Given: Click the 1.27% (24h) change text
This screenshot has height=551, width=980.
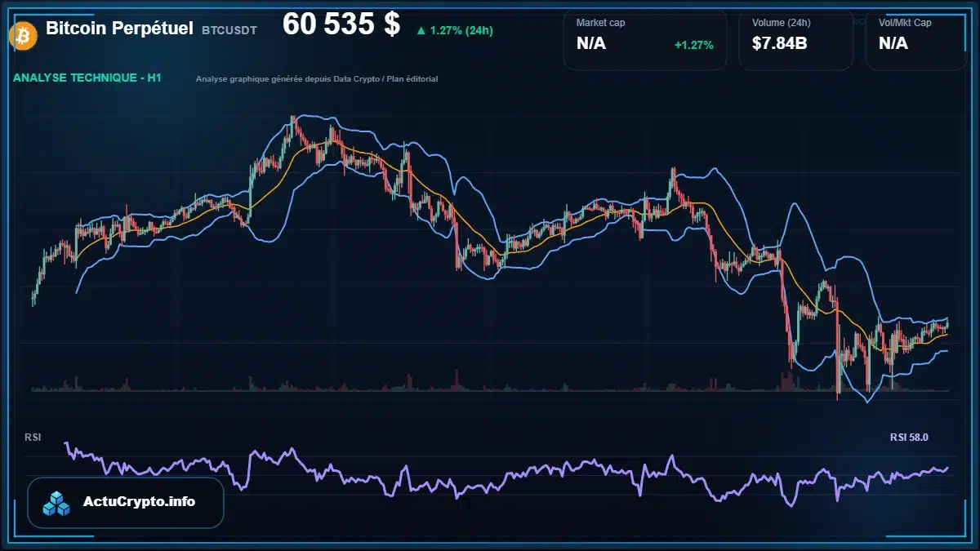Looking at the screenshot, I should [461, 31].
